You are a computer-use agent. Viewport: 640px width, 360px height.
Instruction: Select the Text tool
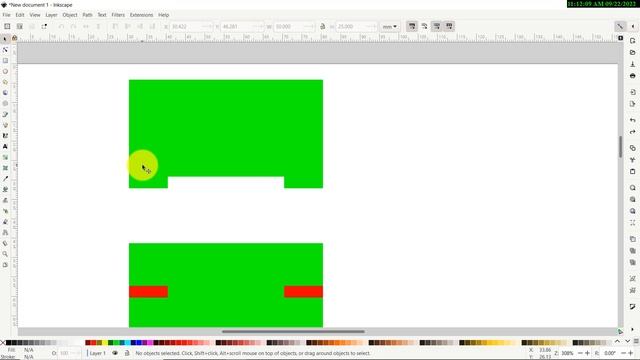coord(5,146)
